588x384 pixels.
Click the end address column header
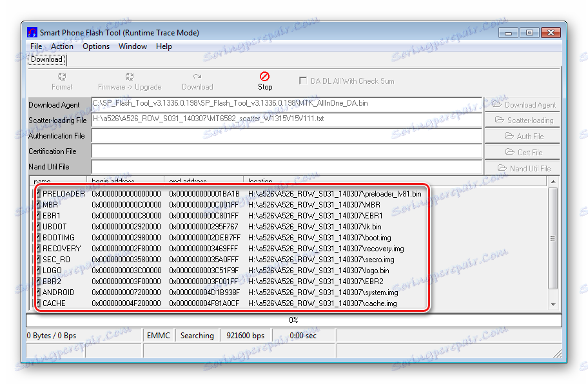click(204, 181)
